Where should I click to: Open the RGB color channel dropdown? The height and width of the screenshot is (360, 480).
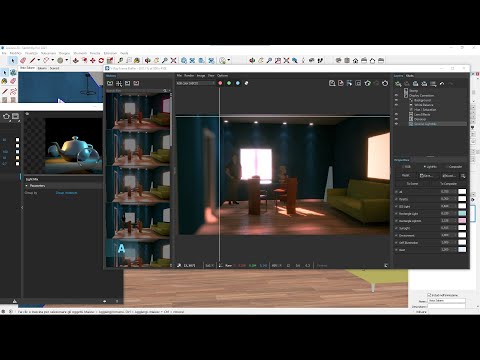tap(195, 83)
